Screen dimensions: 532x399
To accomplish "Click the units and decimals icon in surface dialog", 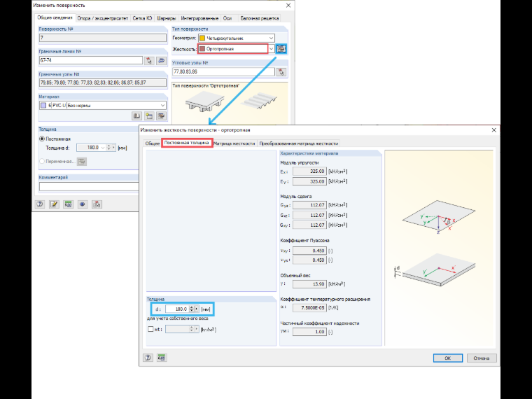I will (x=69, y=204).
